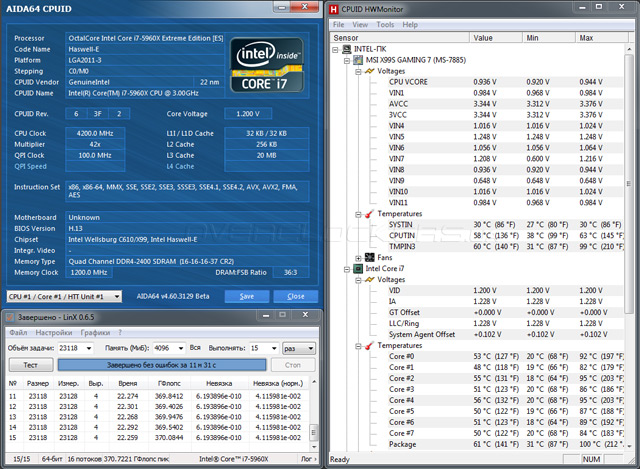Click the Max column header in HWMonitor
Viewport: 640px width, 469px height.
pyautogui.click(x=601, y=38)
